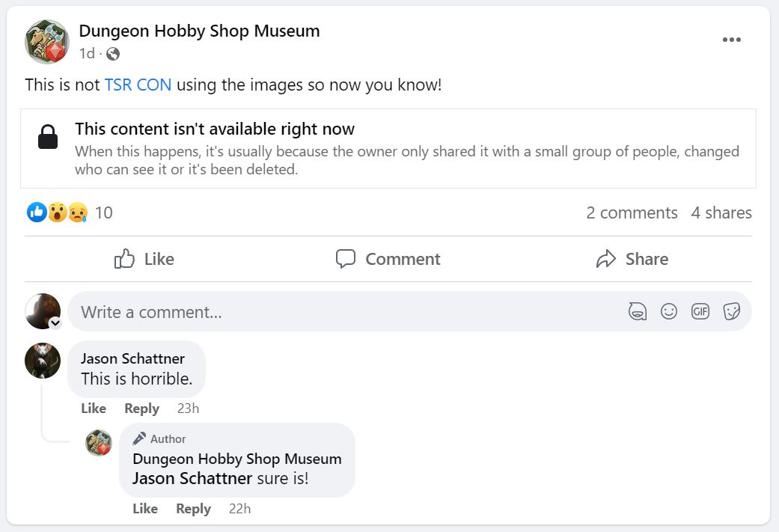Like Jason Schattner's comment

click(x=94, y=408)
